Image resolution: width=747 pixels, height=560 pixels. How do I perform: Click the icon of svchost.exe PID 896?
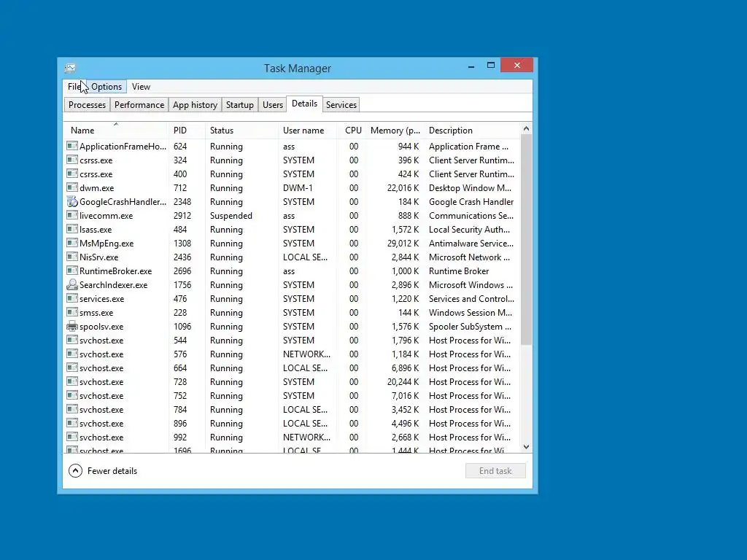click(72, 422)
